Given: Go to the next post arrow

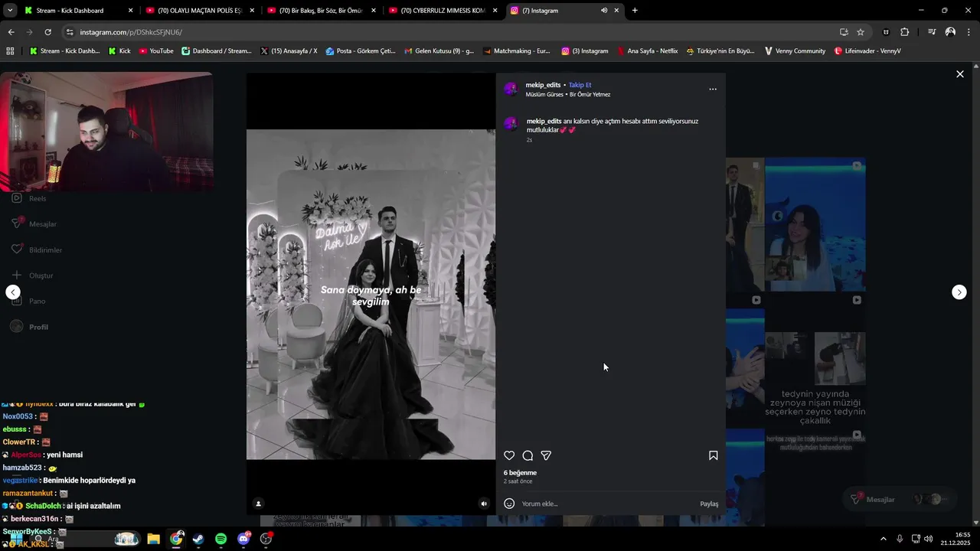Looking at the screenshot, I should (959, 292).
